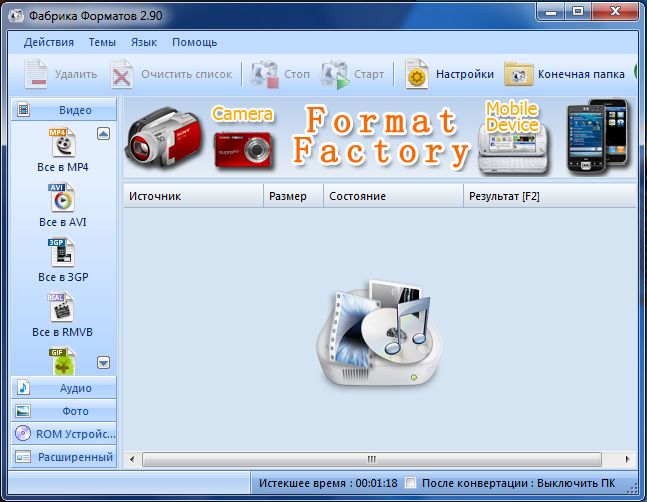Click the Состояние column header
This screenshot has width=647, height=502.
[x=393, y=196]
